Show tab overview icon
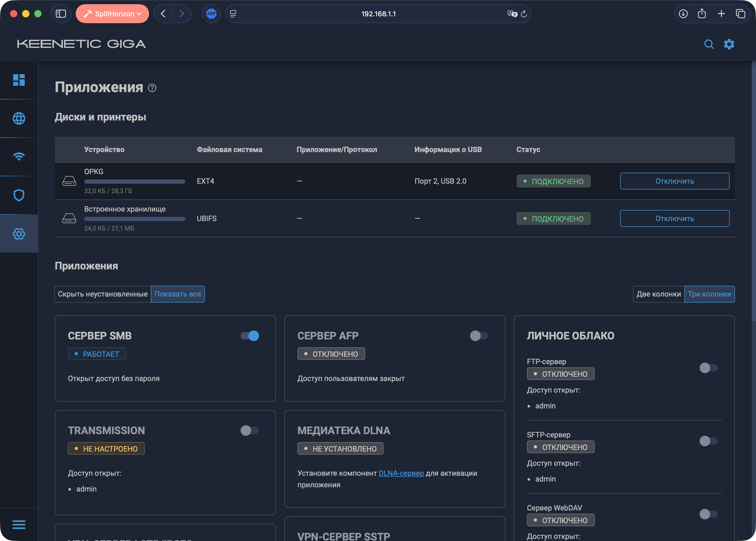Screen dimensions: 756x541 740,14
